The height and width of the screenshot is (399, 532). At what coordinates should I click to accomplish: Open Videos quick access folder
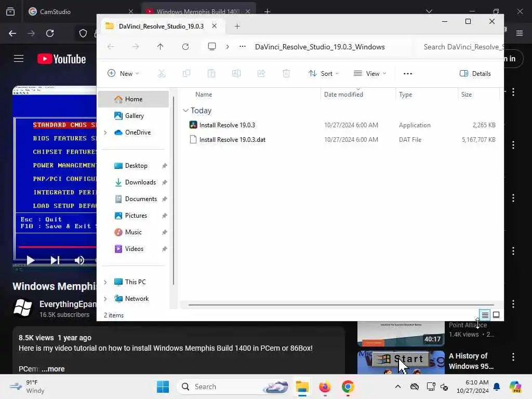[x=134, y=249]
